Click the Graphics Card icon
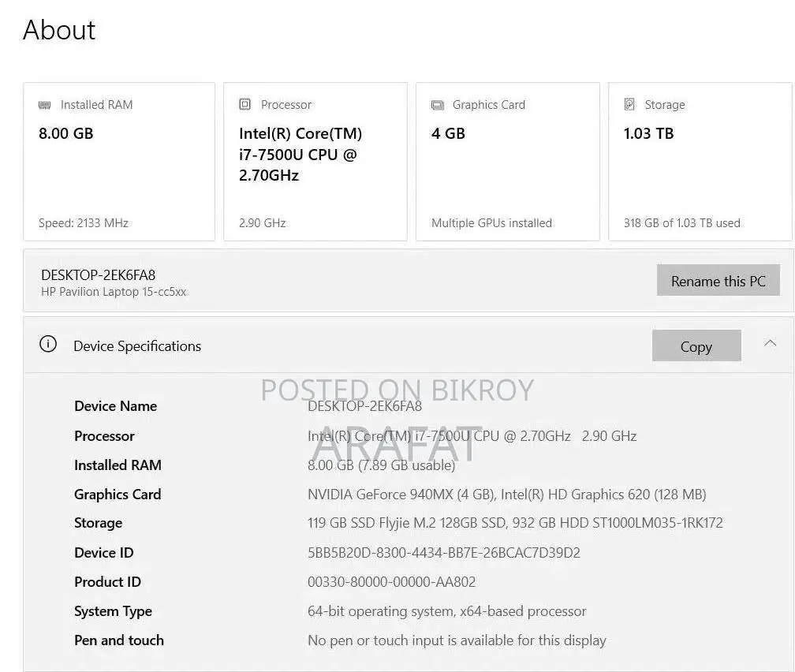Viewport: 795px width, 672px height. tap(437, 105)
